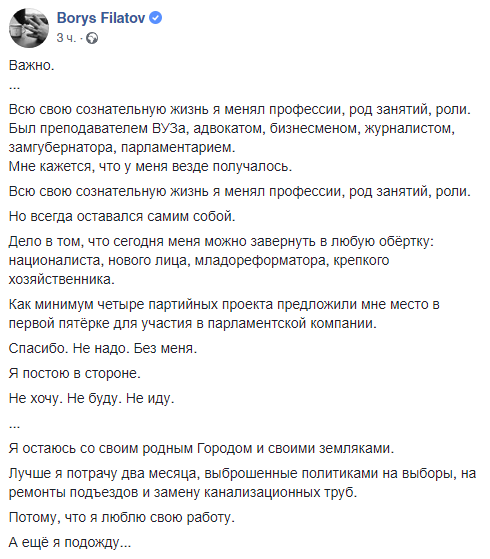Click the word 'хозяйственника.'
The height and width of the screenshot is (559, 490).
click(62, 279)
